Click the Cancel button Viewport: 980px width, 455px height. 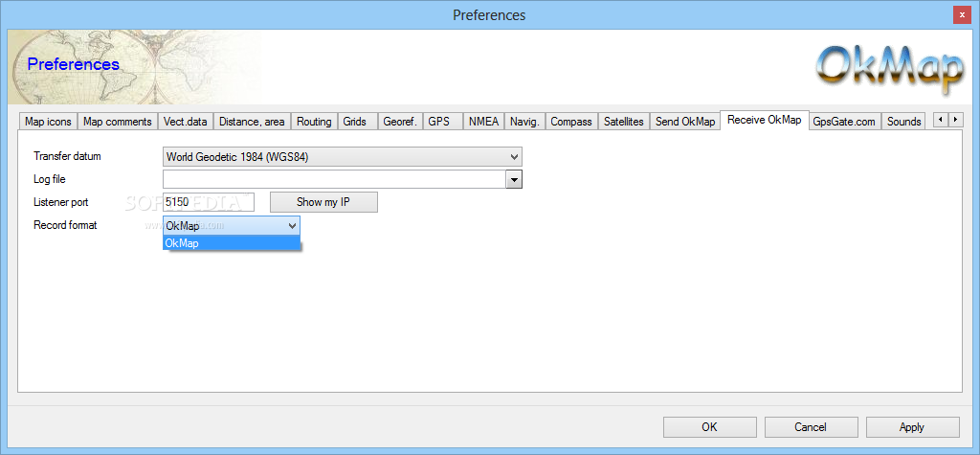click(x=811, y=427)
